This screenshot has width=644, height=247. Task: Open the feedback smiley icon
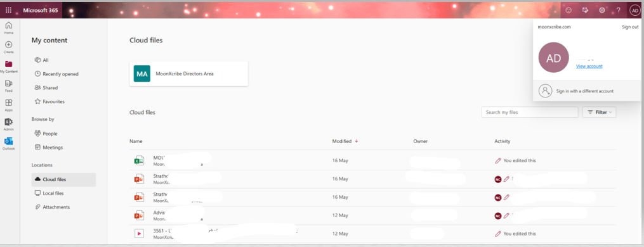[x=568, y=10]
